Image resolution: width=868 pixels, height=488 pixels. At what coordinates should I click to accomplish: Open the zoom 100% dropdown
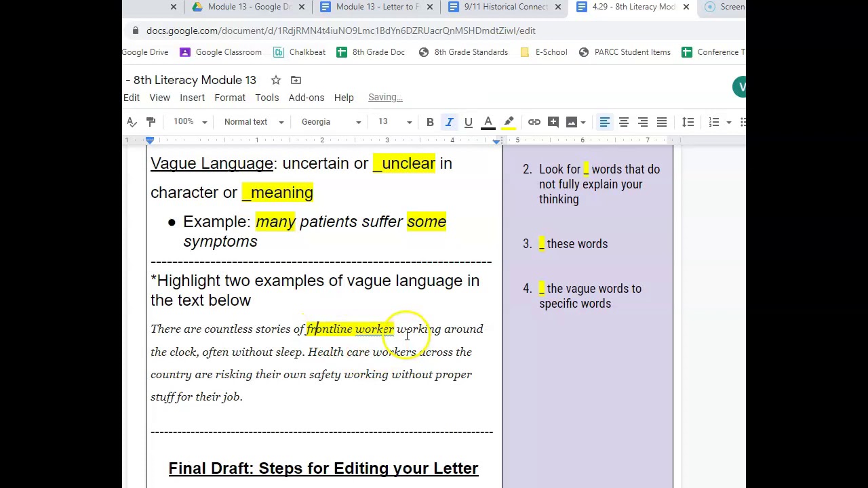[190, 122]
